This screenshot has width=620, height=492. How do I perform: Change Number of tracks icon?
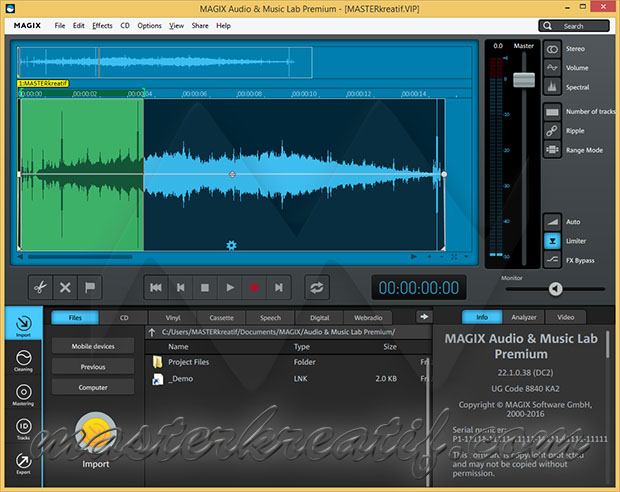point(552,112)
